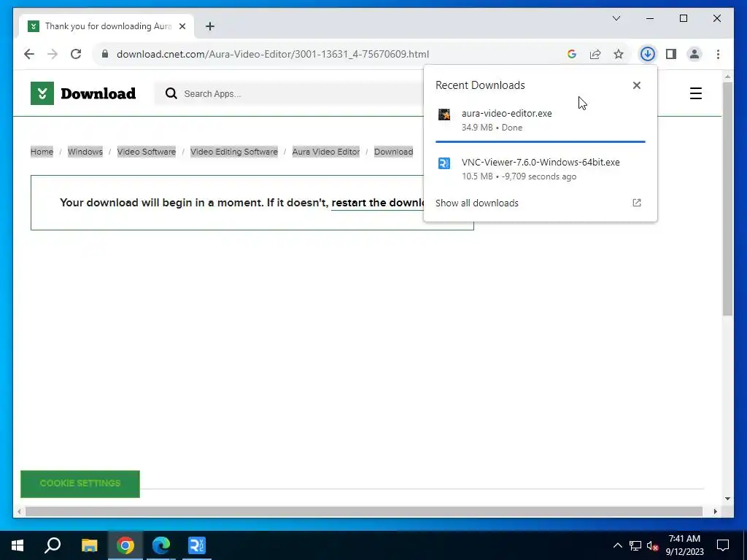The image size is (747, 560).
Task: Click the VNC Viewer file icon
Action: [x=444, y=163]
